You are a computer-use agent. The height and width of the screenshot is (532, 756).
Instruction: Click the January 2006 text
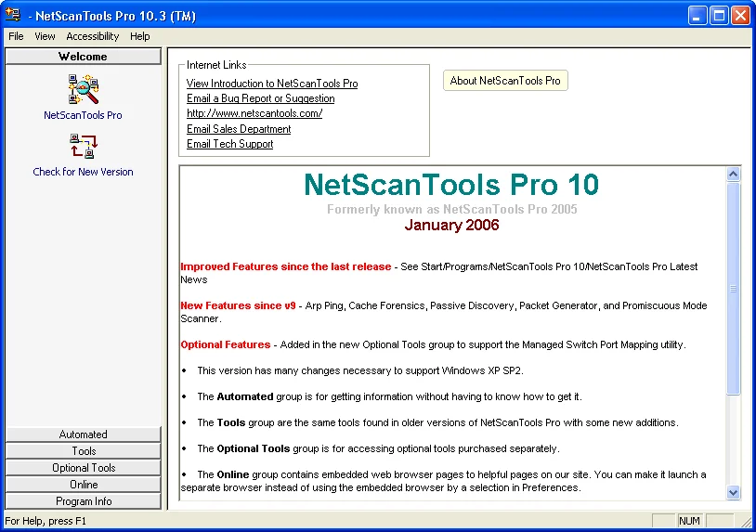[x=451, y=225]
